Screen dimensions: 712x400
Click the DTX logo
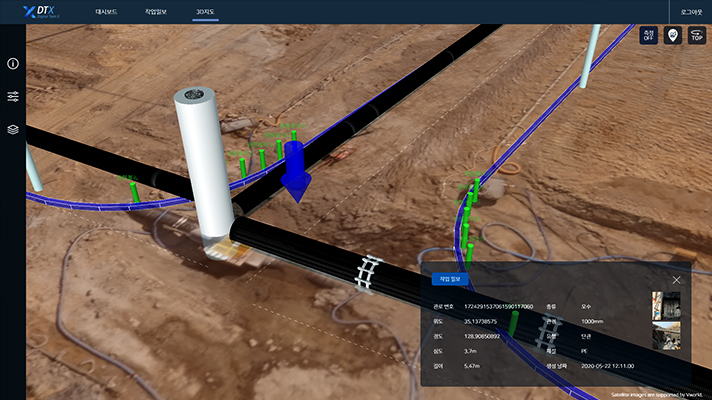43,12
